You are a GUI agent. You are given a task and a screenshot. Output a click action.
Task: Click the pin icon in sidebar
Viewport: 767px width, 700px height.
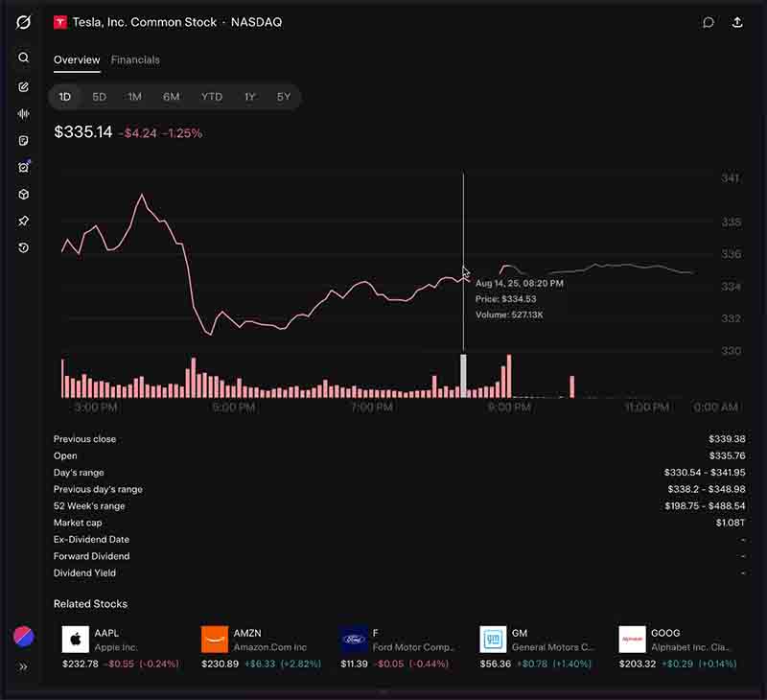23,222
